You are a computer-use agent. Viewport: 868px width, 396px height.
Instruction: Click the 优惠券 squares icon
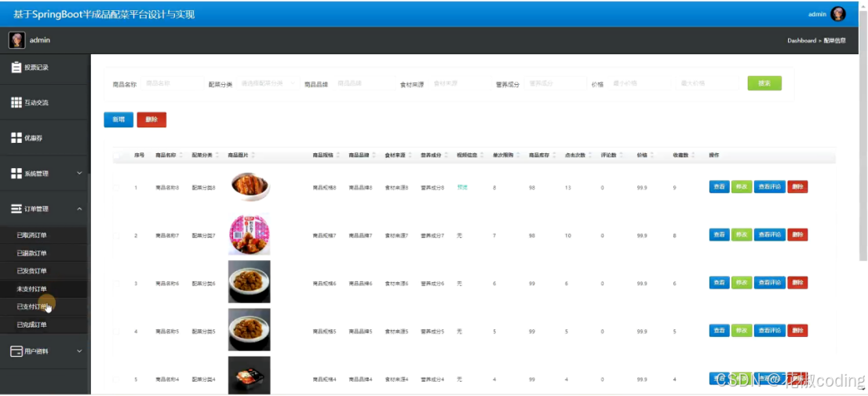[x=16, y=138]
